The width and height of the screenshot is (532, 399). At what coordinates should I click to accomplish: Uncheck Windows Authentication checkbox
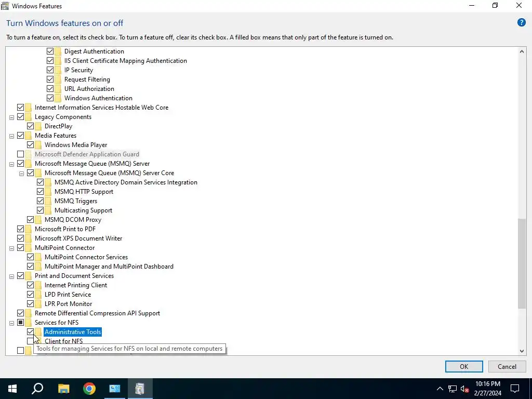point(50,98)
